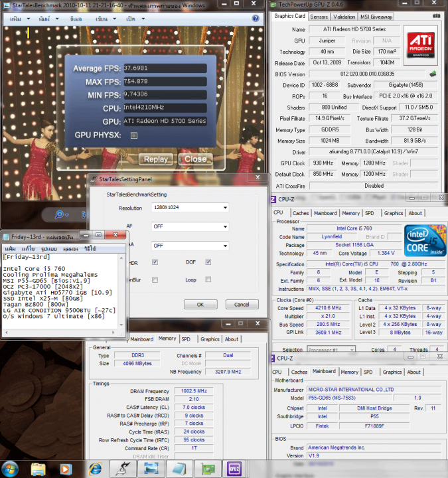
Task: Confirm settings with OK button
Action: pos(200,305)
